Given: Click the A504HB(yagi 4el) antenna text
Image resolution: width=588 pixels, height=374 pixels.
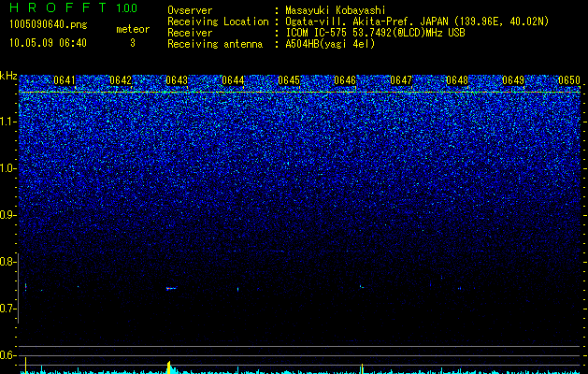Looking at the screenshot, I should tap(330, 44).
